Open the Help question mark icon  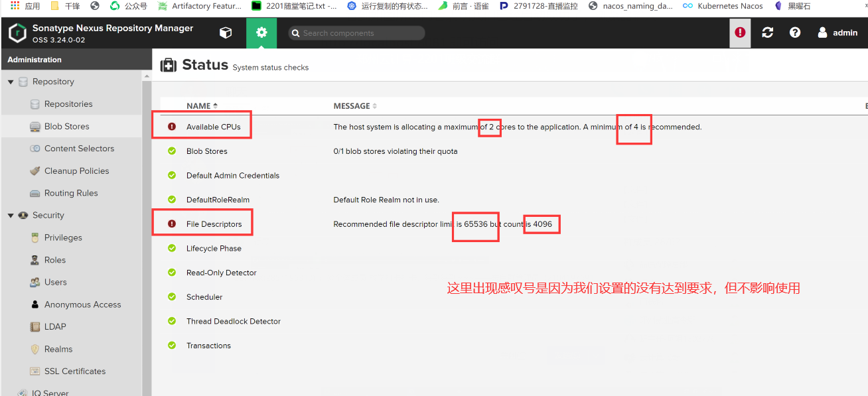[x=795, y=33]
